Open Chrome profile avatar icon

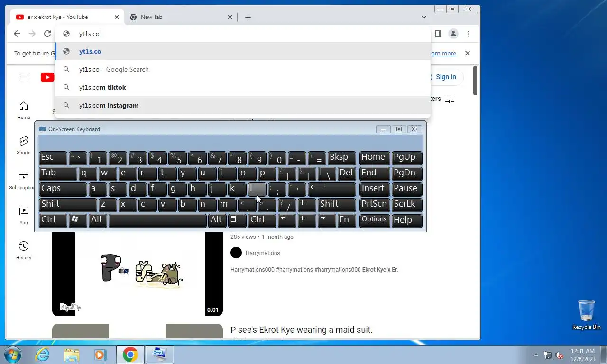pyautogui.click(x=453, y=34)
